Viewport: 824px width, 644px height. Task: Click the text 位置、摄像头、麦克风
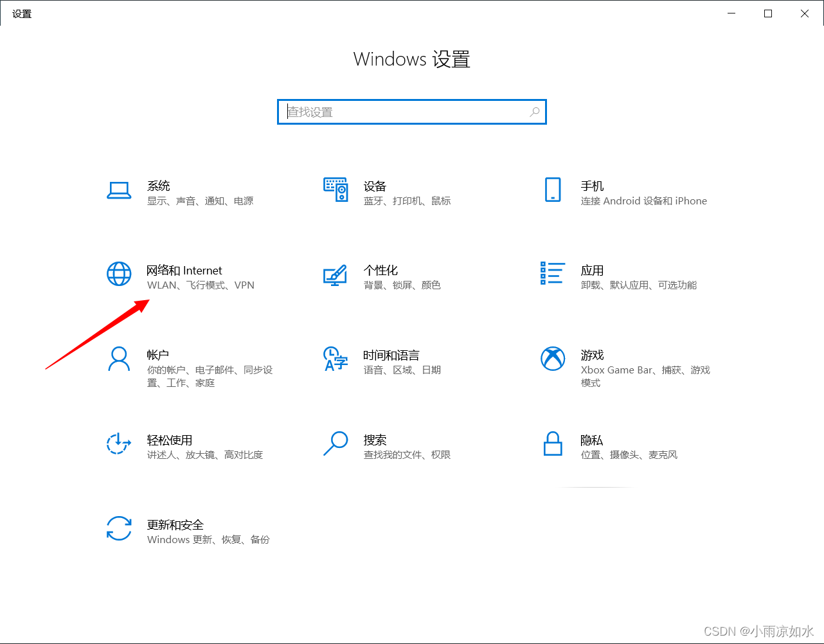pyautogui.click(x=629, y=455)
